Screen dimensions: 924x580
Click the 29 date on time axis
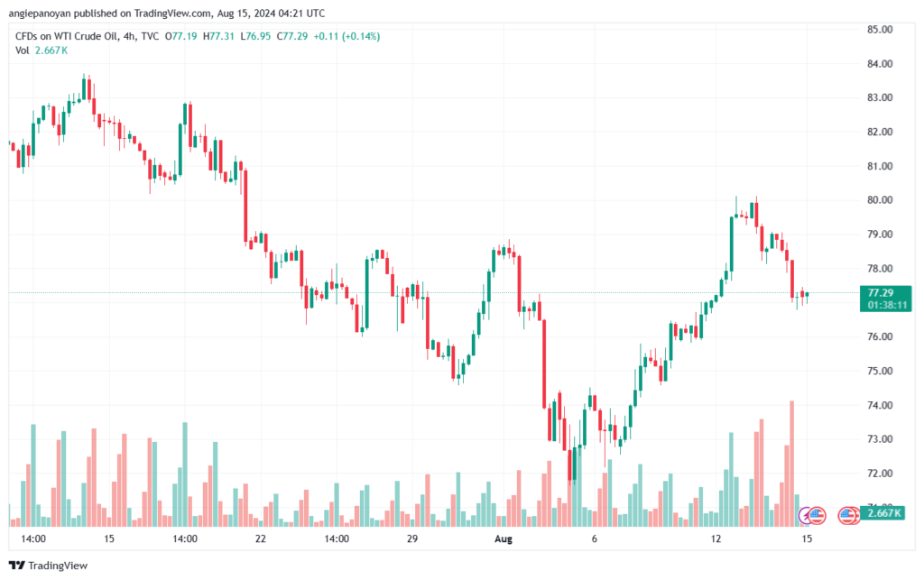coord(411,539)
